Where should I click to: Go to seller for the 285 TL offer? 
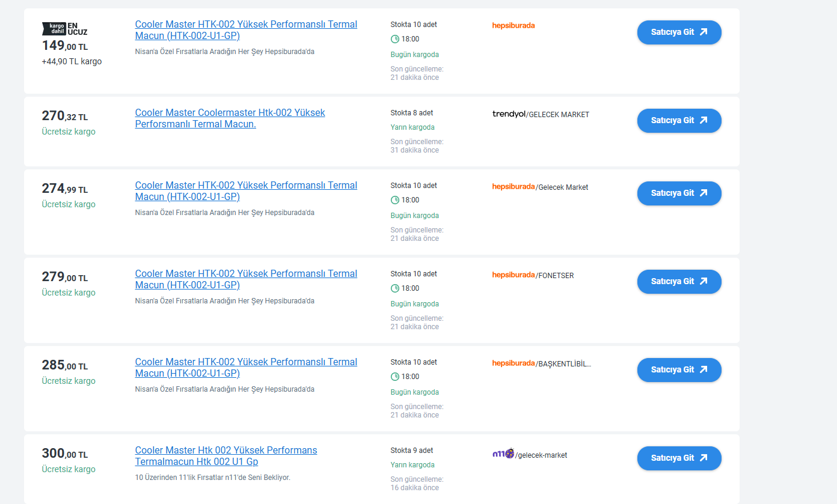pyautogui.click(x=679, y=370)
